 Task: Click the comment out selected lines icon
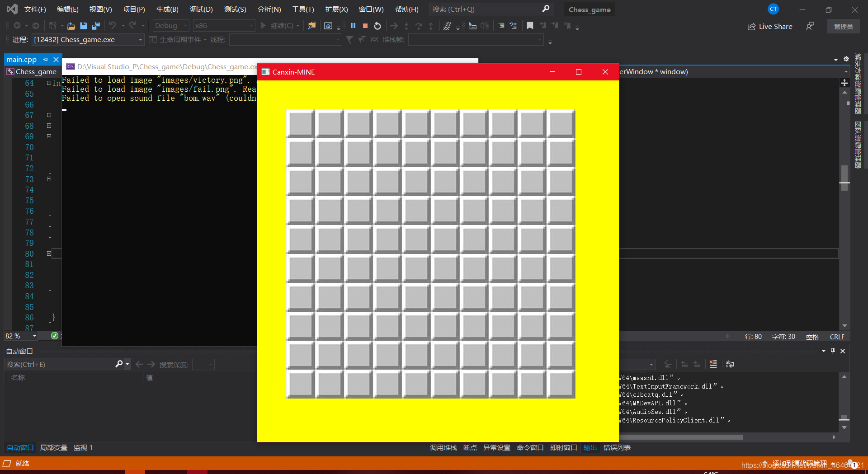tap(501, 26)
